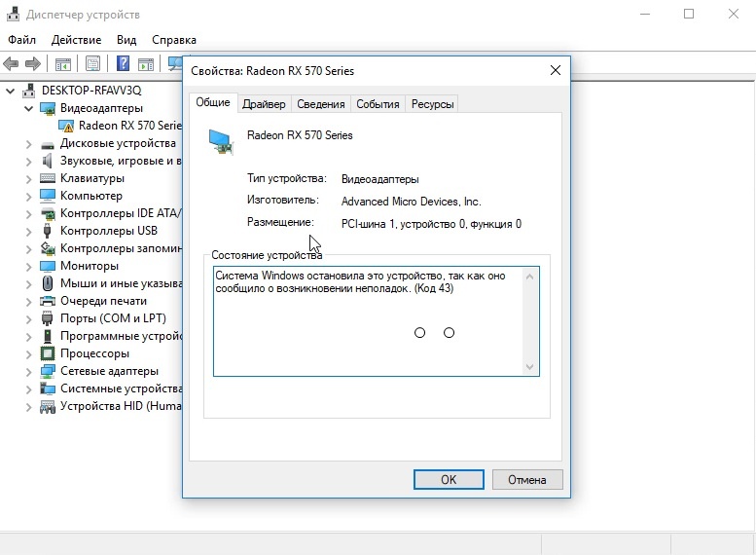Open the Справка menu
The image size is (756, 555).
174,40
